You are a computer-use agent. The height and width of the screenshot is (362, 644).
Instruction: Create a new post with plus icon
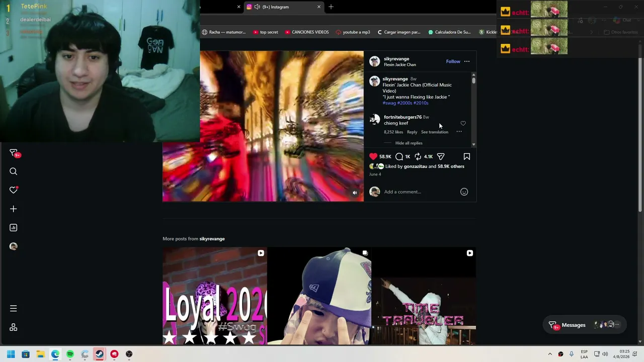click(14, 209)
